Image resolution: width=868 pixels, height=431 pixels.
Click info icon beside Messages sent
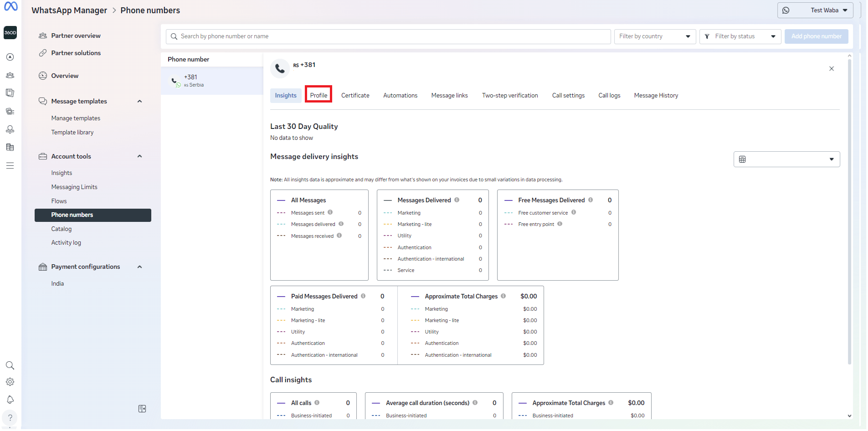pyautogui.click(x=330, y=212)
